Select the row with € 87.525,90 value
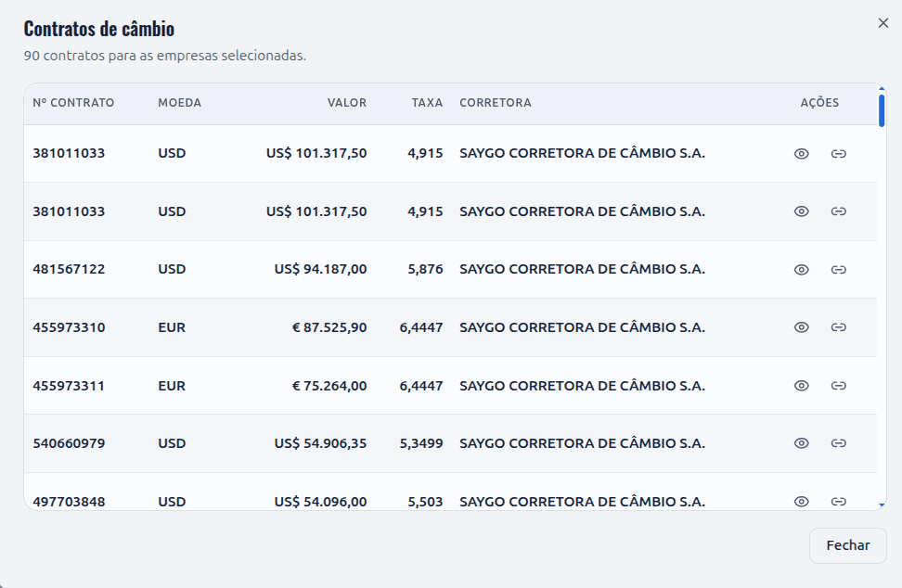 [450, 327]
